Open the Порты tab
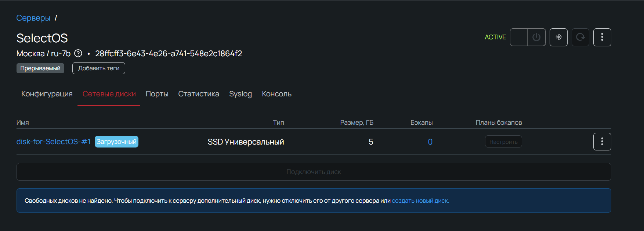The height and width of the screenshot is (231, 644). 157,94
